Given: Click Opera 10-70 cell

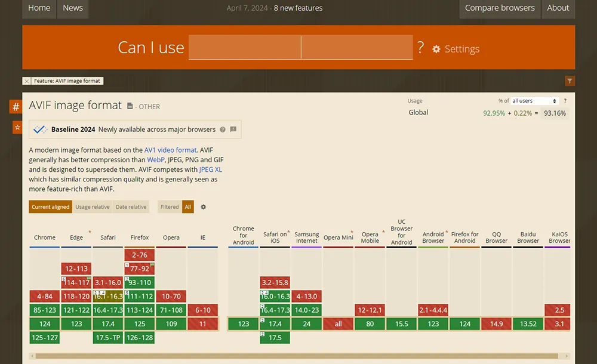Looking at the screenshot, I should (x=171, y=296).
